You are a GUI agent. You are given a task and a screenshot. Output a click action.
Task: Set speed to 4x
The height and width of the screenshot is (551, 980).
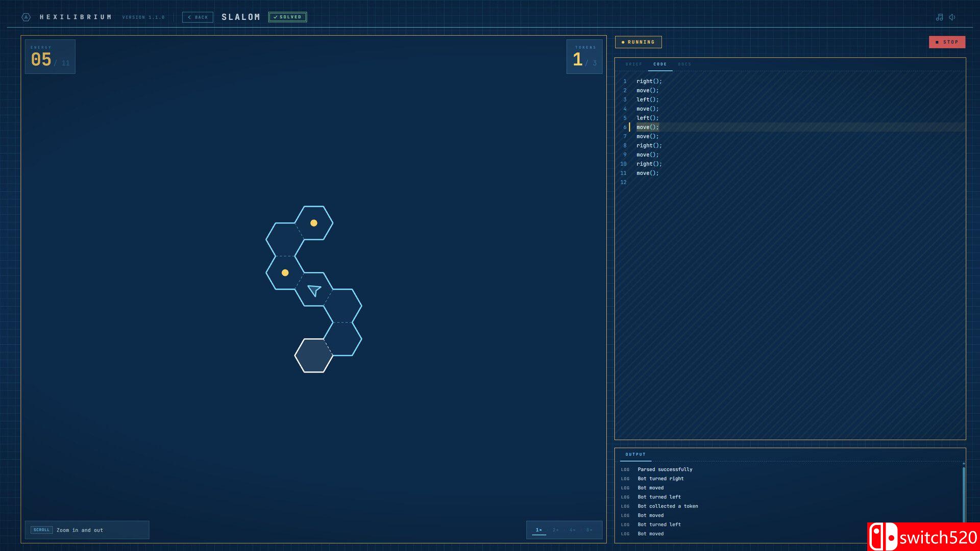(x=573, y=530)
